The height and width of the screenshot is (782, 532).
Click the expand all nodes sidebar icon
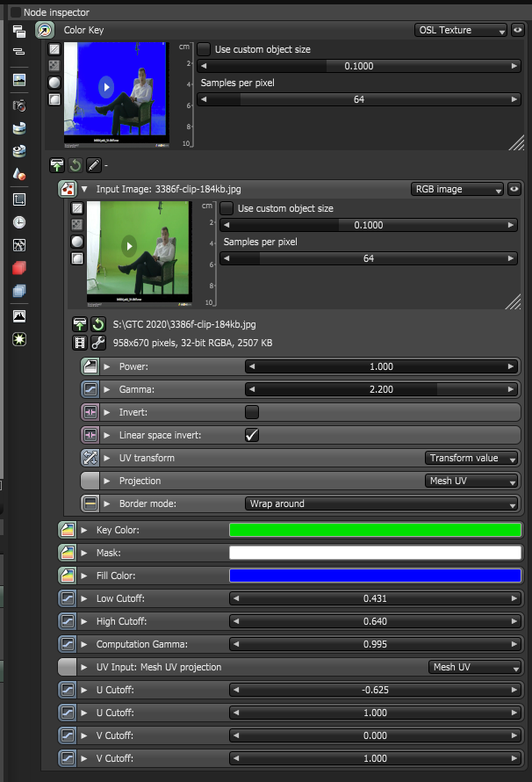point(19,32)
